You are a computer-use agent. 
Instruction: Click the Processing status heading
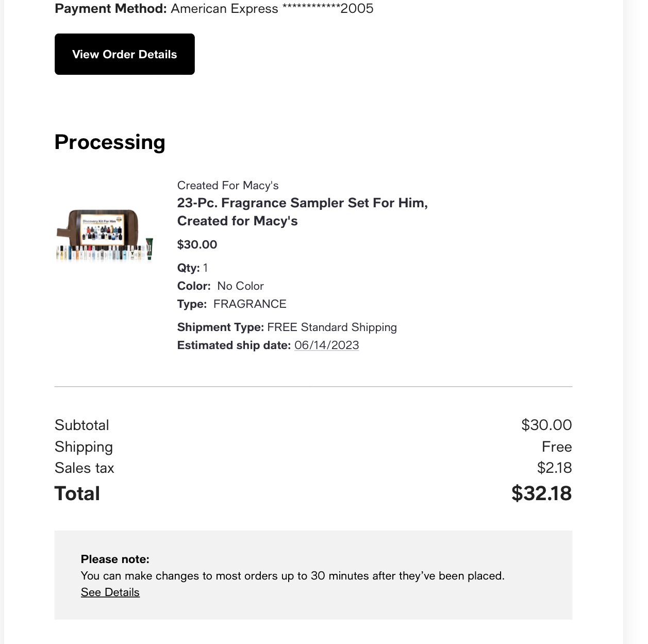(x=110, y=142)
